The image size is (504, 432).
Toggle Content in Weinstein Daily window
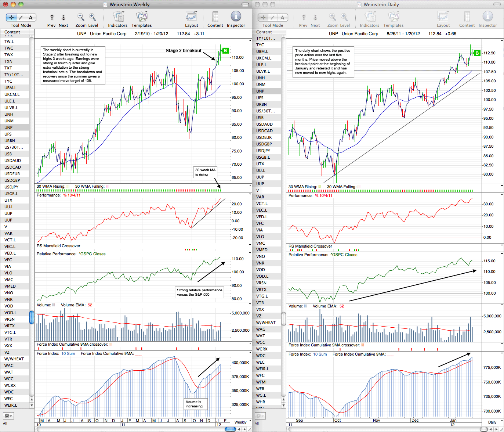click(x=467, y=17)
